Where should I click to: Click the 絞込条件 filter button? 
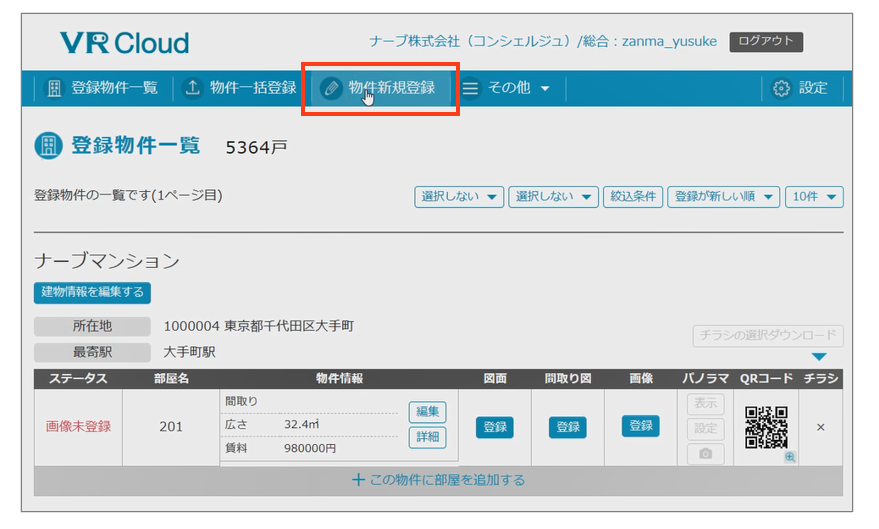(x=633, y=197)
